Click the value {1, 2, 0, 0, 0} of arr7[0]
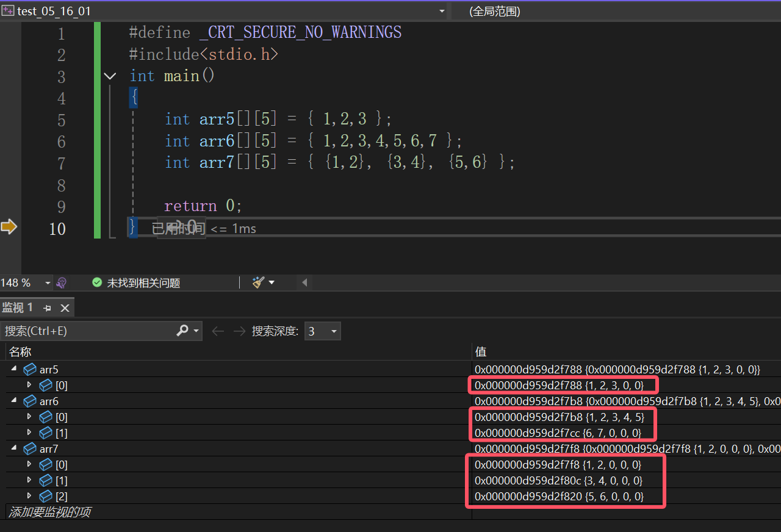This screenshot has height=532, width=781. [x=613, y=464]
